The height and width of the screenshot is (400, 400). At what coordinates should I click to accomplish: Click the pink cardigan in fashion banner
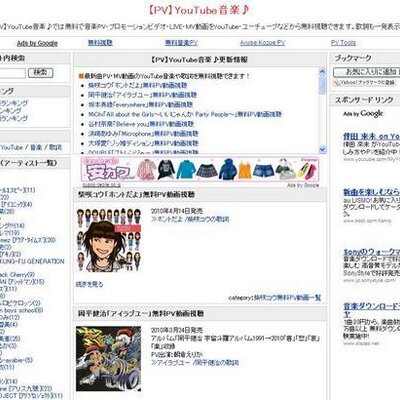pos(146,170)
